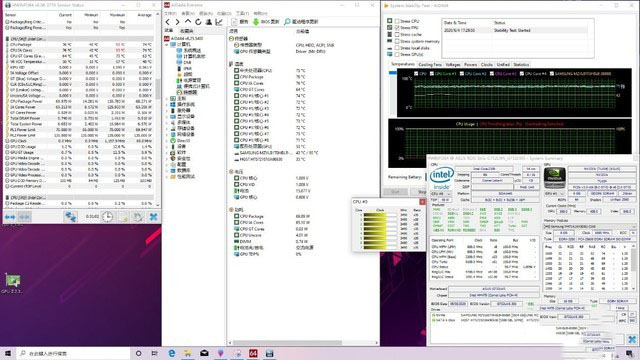Click AIDA64 toolbar graph icon
640x360 pixels.
(219, 22)
